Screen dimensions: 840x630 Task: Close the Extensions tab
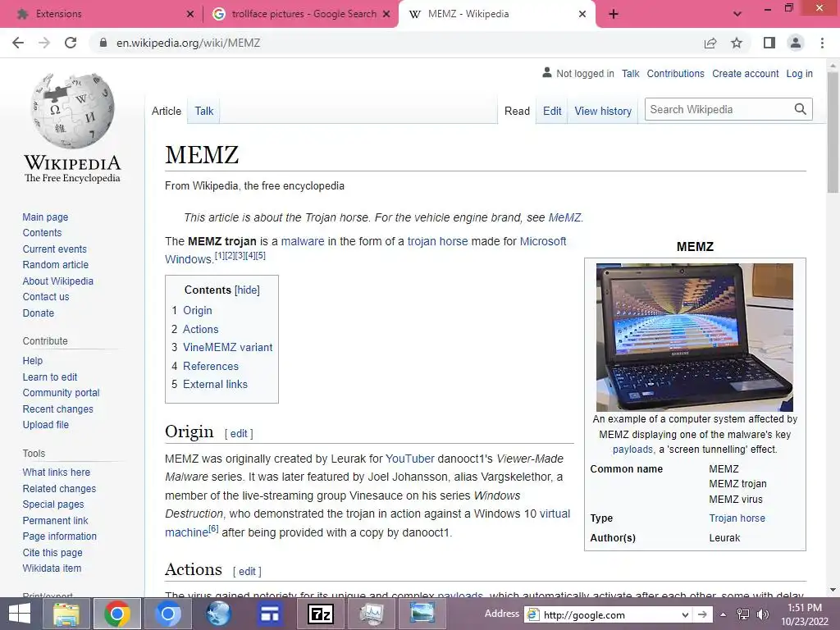(190, 14)
